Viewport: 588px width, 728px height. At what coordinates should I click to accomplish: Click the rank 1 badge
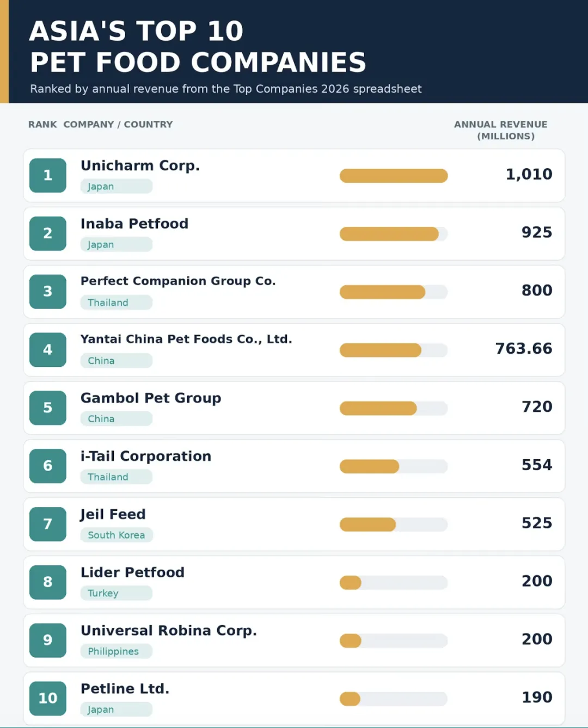click(x=48, y=175)
